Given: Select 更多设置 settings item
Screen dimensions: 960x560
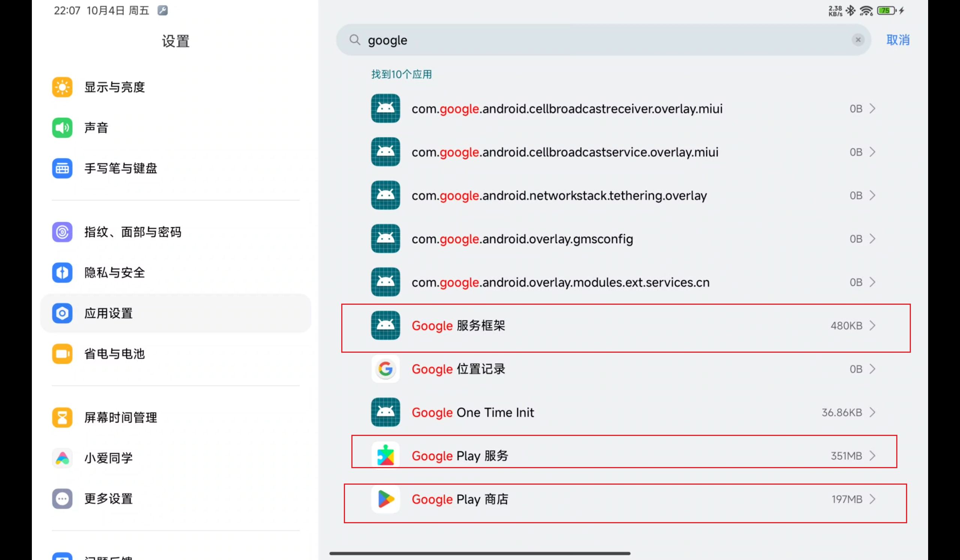Looking at the screenshot, I should tap(175, 499).
